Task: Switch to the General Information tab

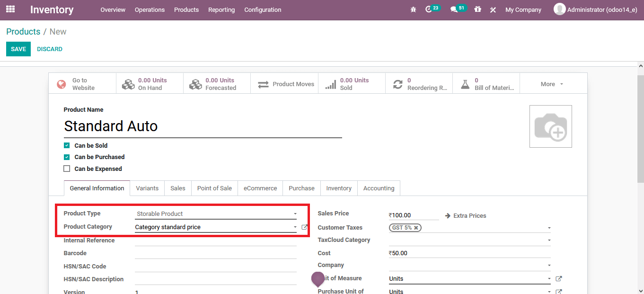Action: point(97,188)
